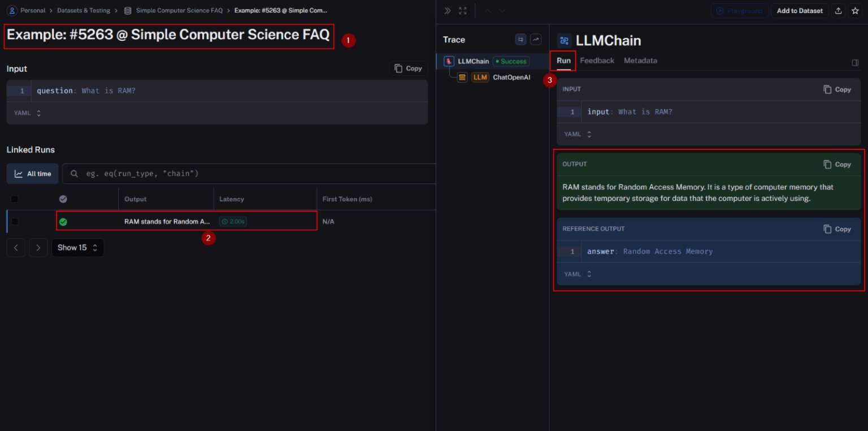Switch trace to tree view icon
868x431 pixels.
tap(520, 40)
